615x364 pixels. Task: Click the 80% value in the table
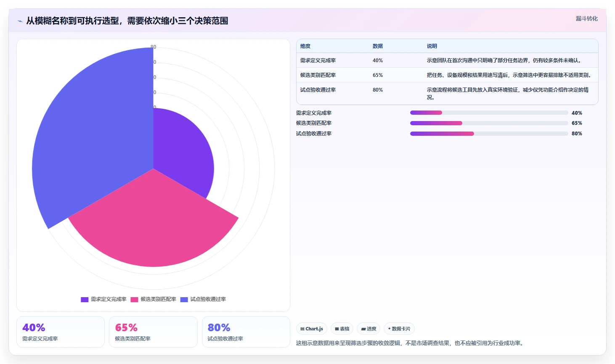[378, 90]
